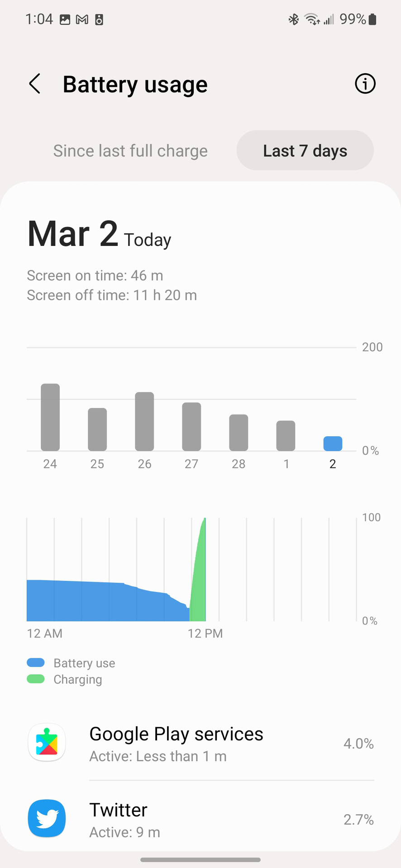The height and width of the screenshot is (868, 401).
Task: Select the Last 7 days tab
Action: pyautogui.click(x=305, y=151)
